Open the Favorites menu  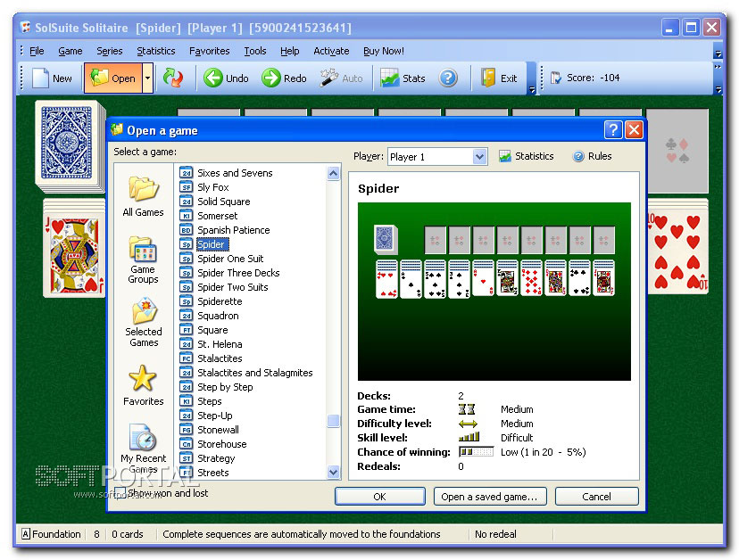point(209,51)
